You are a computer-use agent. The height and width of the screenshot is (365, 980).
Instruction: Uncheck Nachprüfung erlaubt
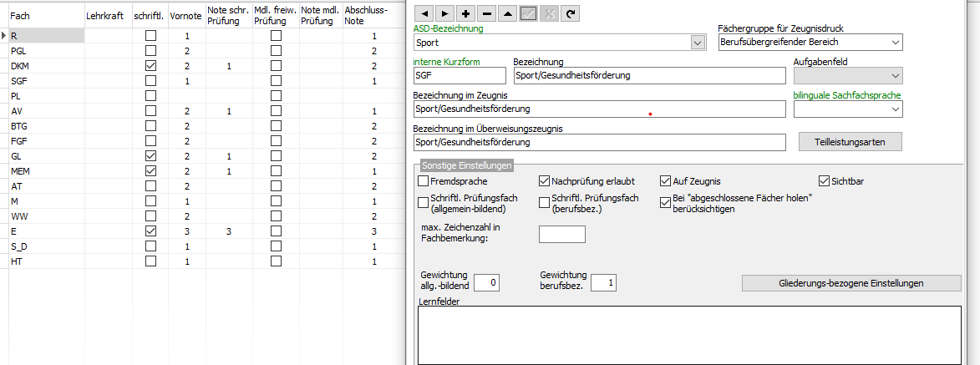click(545, 181)
